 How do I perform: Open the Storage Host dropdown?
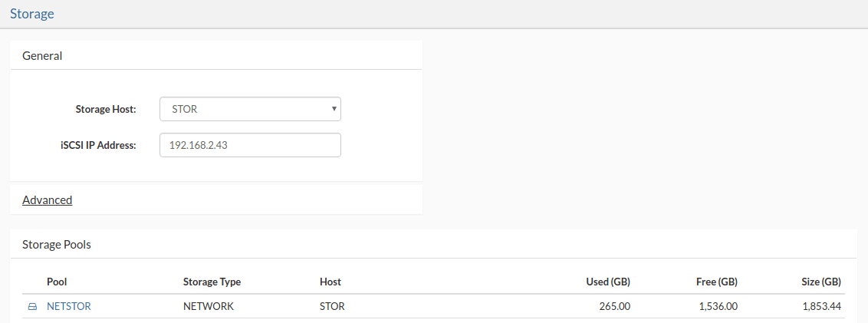(x=250, y=109)
